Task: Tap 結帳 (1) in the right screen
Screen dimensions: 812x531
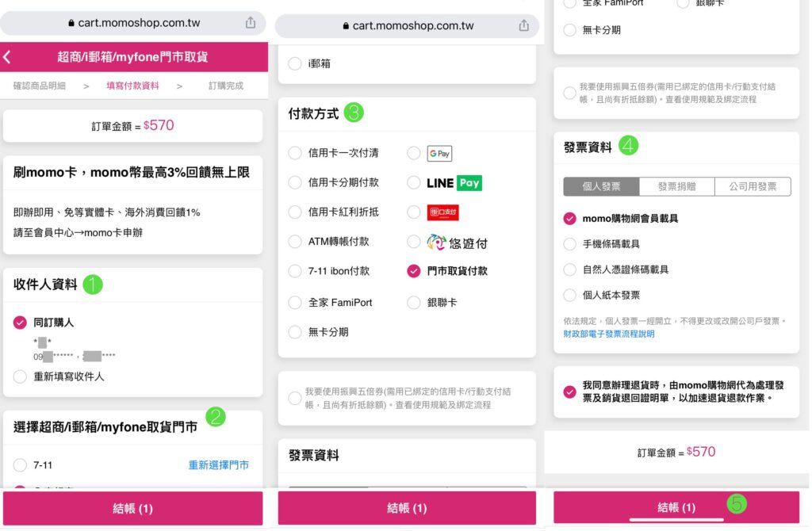Action: coord(676,507)
